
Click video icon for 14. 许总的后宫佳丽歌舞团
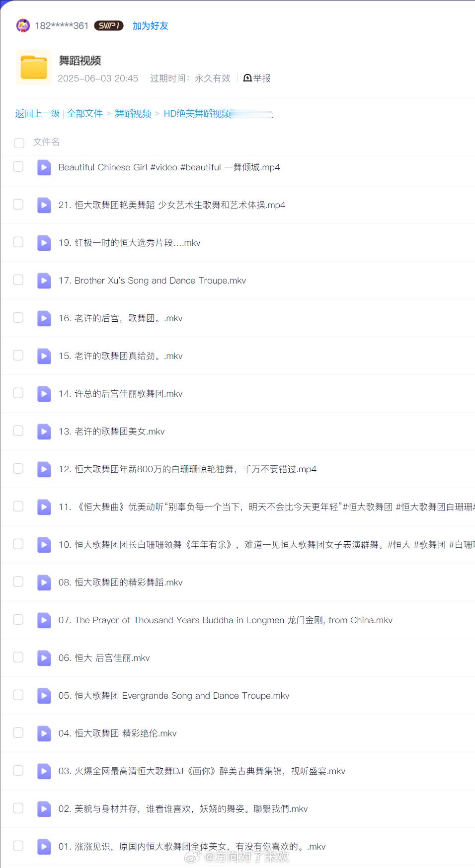[44, 394]
